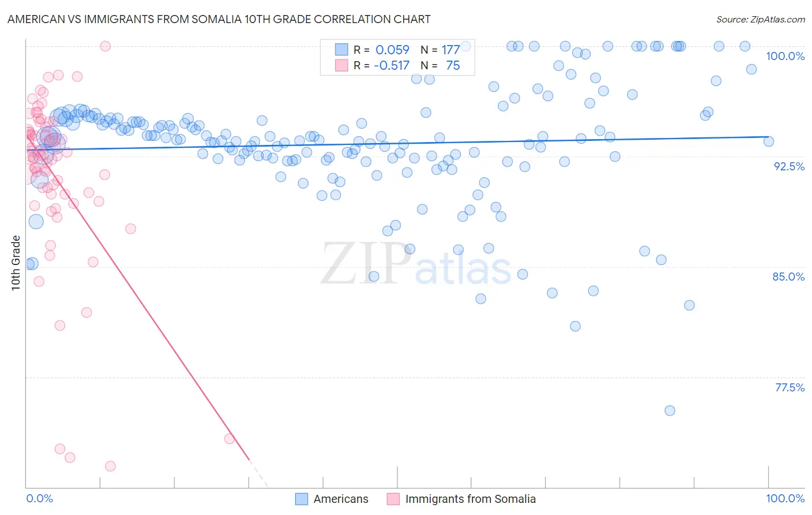The width and height of the screenshot is (812, 515).
Task: Click the 77.5% y-axis tick label
Action: 789,387
